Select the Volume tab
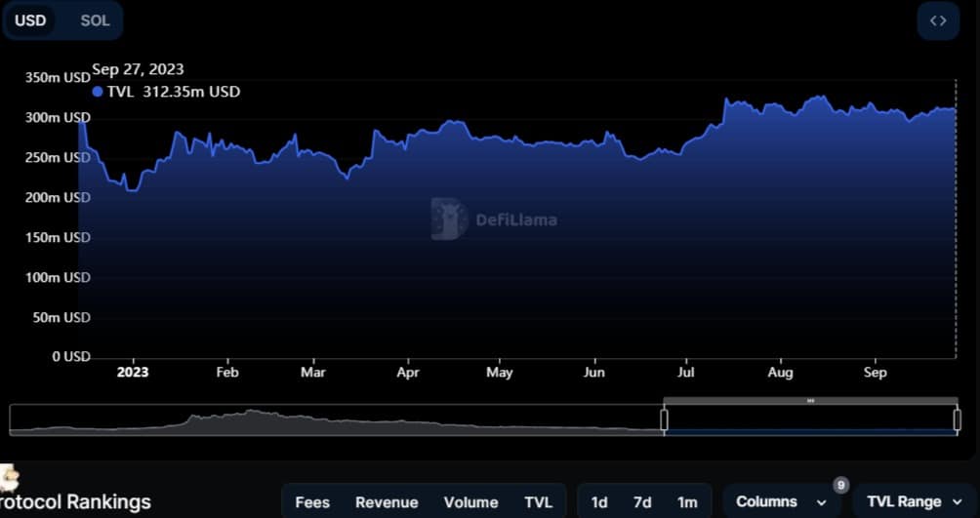The width and height of the screenshot is (980, 518). click(470, 502)
